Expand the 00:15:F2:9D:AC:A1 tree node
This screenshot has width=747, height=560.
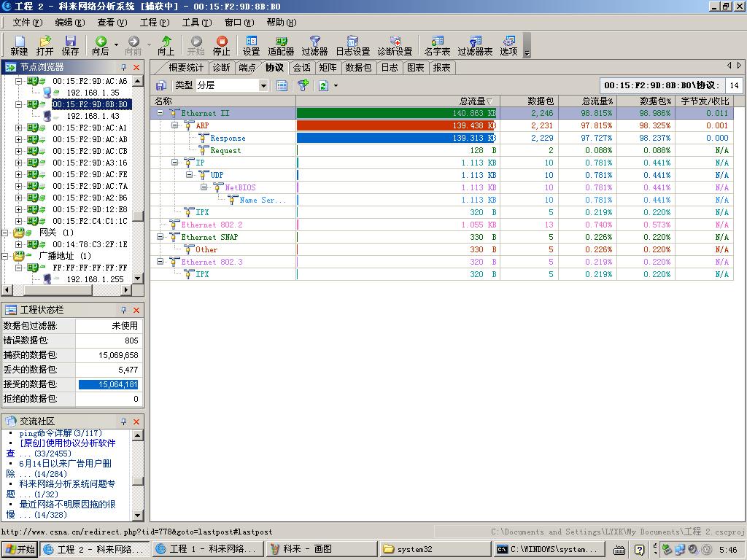[19, 128]
